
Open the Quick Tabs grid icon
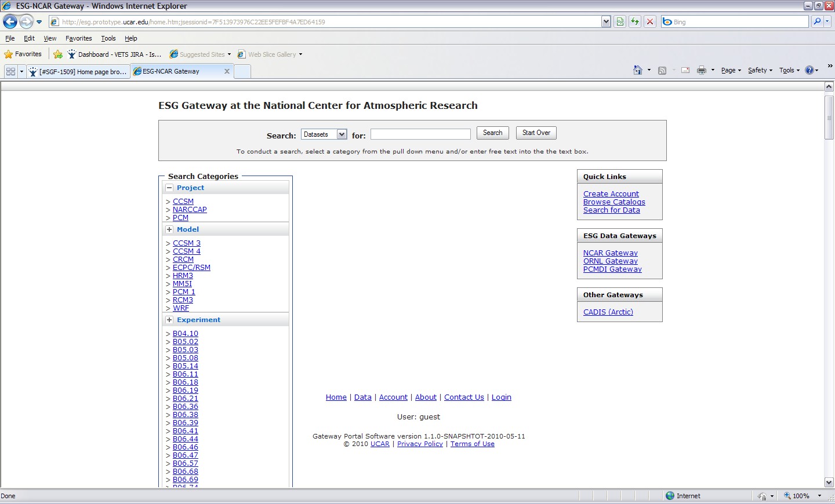point(10,72)
